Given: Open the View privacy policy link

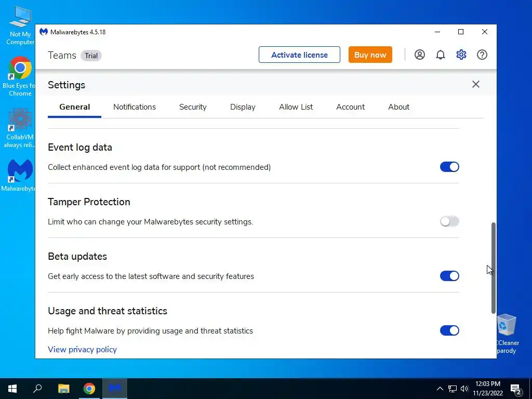Looking at the screenshot, I should pyautogui.click(x=82, y=350).
